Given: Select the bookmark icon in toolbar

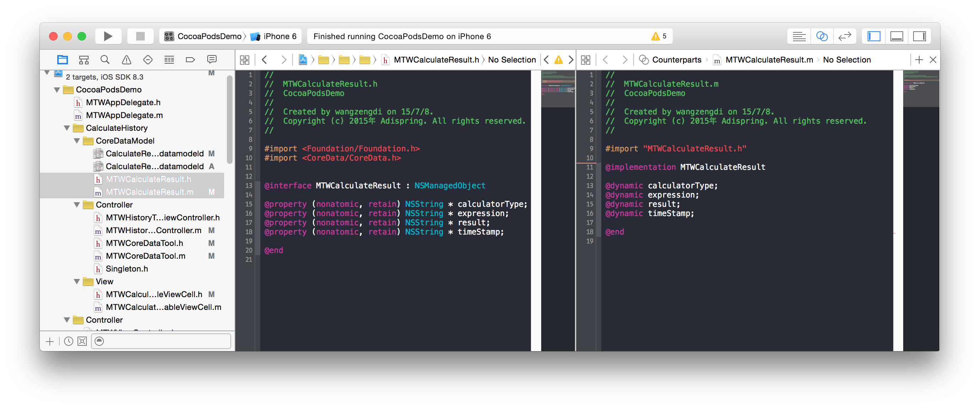Looking at the screenshot, I should tap(191, 59).
